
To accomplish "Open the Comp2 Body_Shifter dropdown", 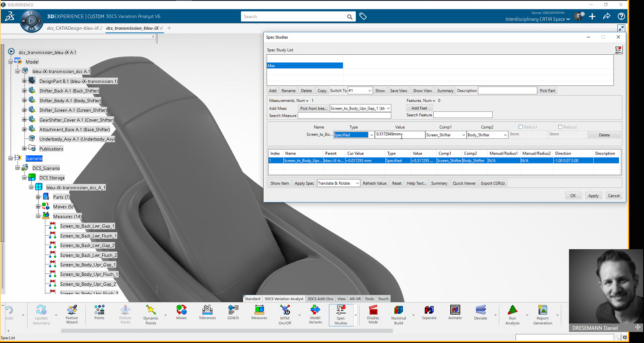I will [x=487, y=135].
